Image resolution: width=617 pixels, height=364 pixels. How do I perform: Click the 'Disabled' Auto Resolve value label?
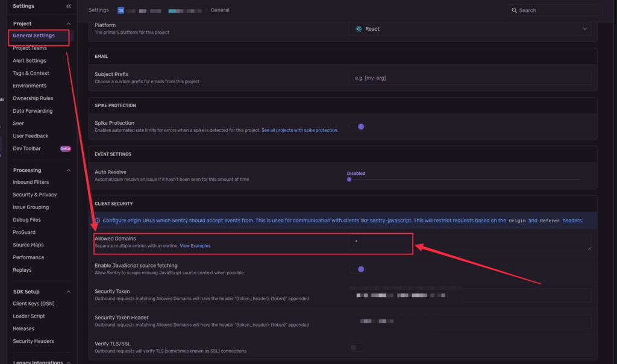click(x=356, y=174)
